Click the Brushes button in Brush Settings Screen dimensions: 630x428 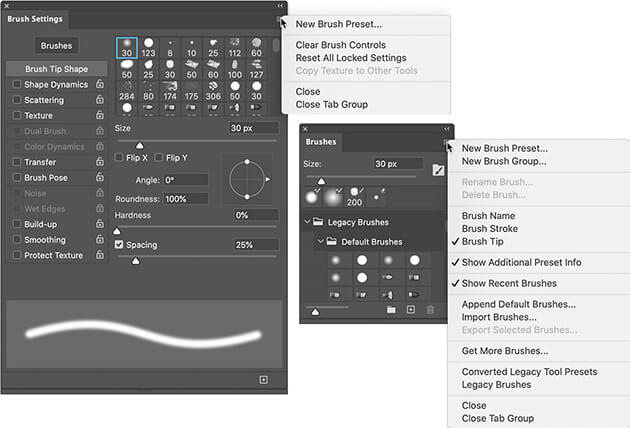coord(56,45)
